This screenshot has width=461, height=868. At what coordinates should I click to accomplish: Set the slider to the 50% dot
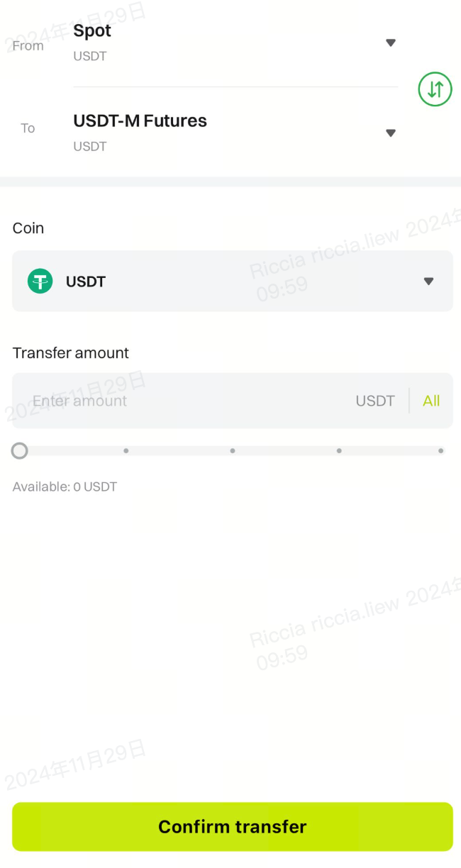coord(233,450)
